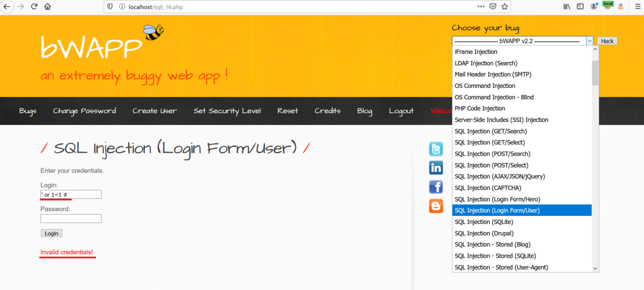Click the bee logo
The height and width of the screenshot is (290, 644).
tap(153, 33)
